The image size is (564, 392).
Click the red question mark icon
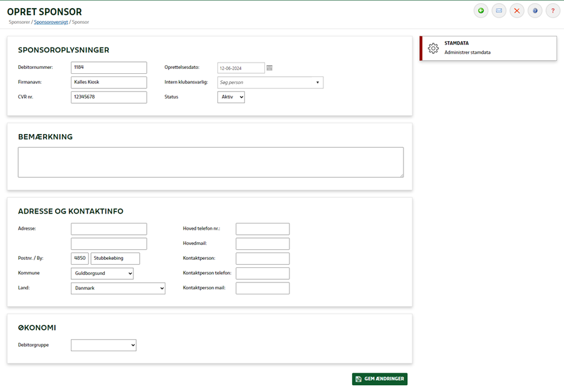coord(553,11)
